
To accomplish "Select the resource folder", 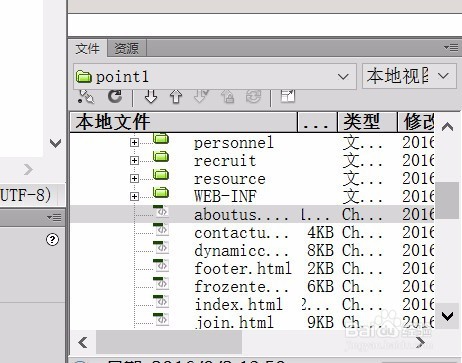I will tap(230, 179).
